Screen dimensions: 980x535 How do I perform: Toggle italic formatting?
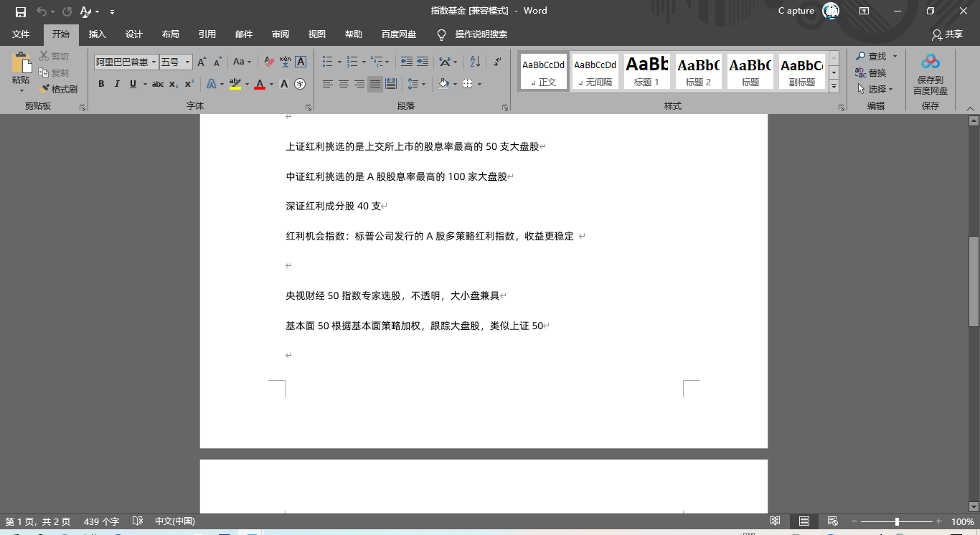tap(117, 84)
